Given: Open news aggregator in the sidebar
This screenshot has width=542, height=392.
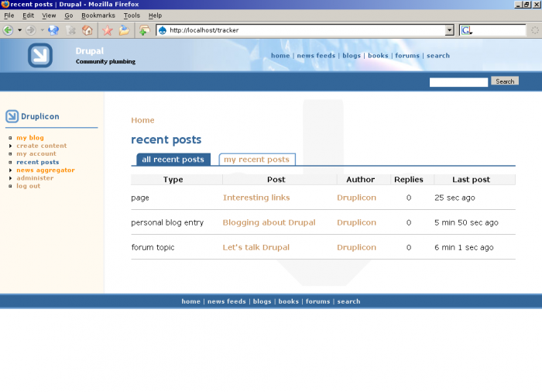Looking at the screenshot, I should click(46, 170).
